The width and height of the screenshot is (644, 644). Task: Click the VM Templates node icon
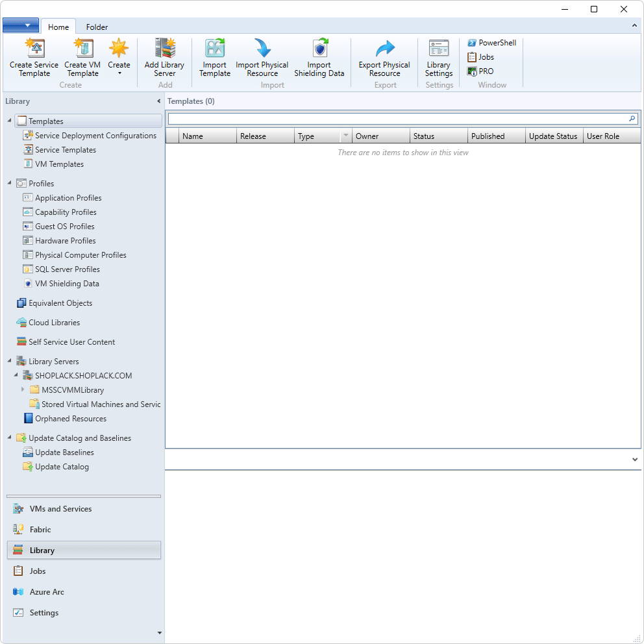(28, 164)
